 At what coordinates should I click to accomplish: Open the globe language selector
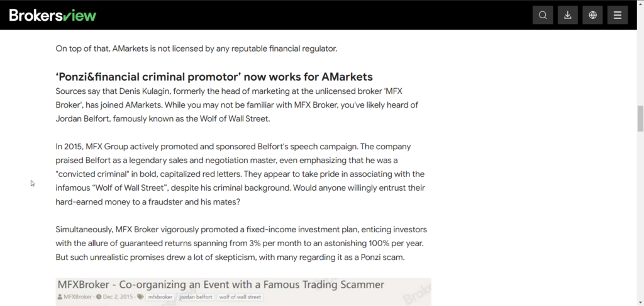click(592, 15)
